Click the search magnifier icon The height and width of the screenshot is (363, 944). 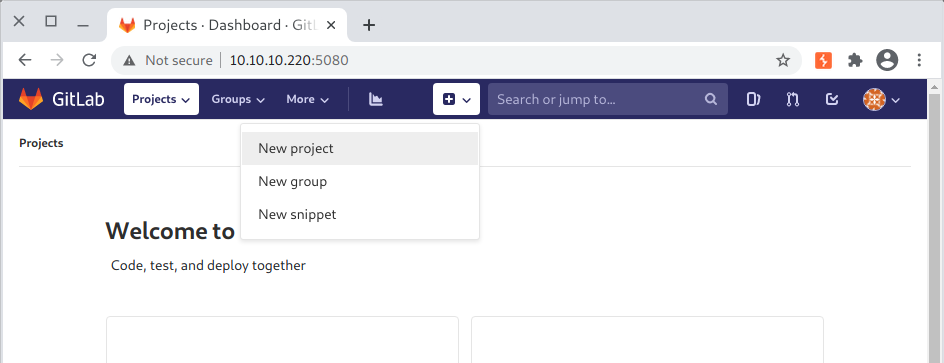tap(711, 99)
